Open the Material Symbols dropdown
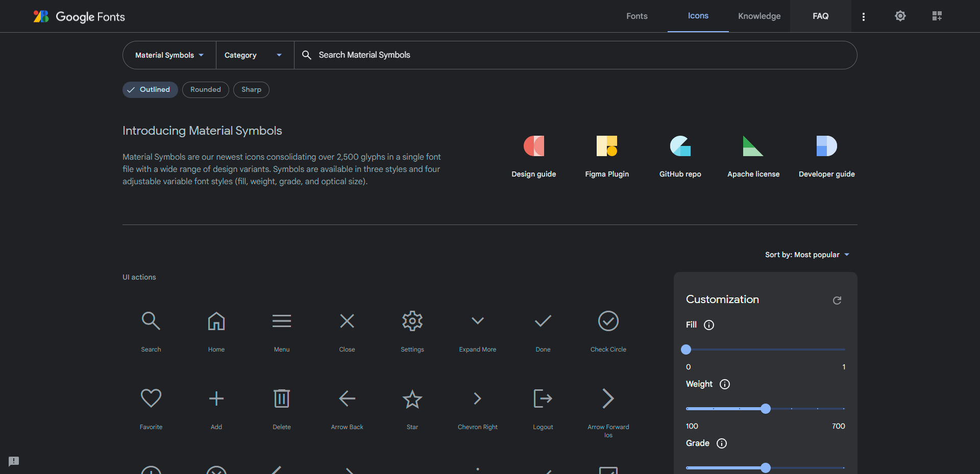980x474 pixels. pos(169,55)
